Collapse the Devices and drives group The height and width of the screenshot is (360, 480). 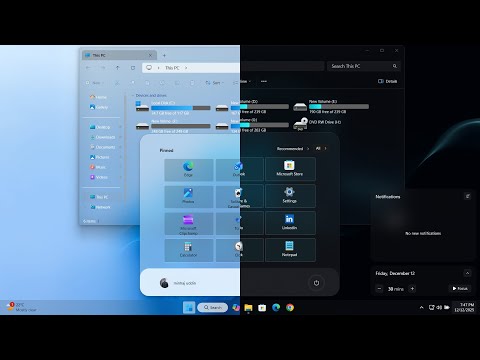tap(133, 96)
